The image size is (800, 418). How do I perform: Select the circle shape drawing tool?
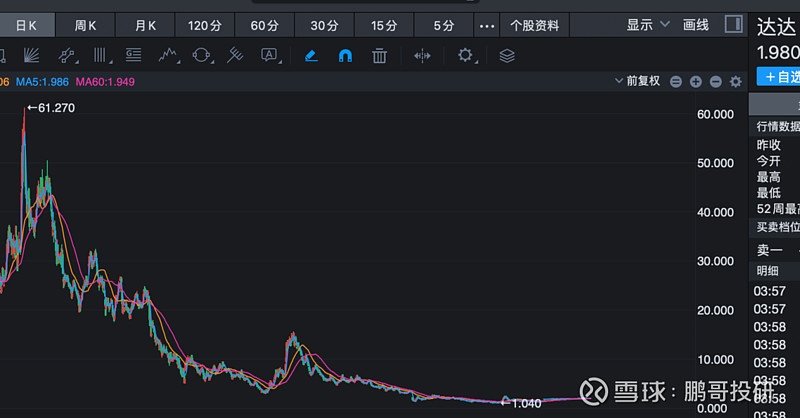point(201,55)
